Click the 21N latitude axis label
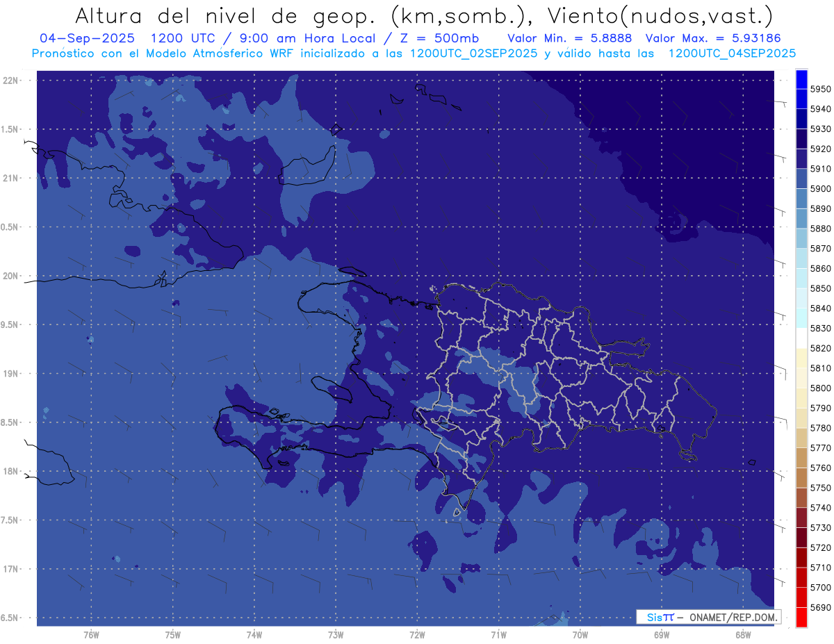Image resolution: width=834 pixels, height=644 pixels. [x=10, y=179]
